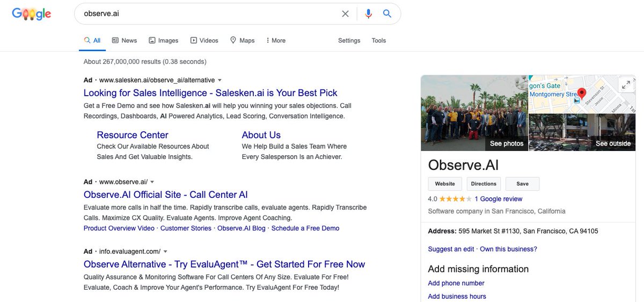Screen dimensions: 644x302
Task: Clear the search box with the X icon
Action: (x=346, y=14)
